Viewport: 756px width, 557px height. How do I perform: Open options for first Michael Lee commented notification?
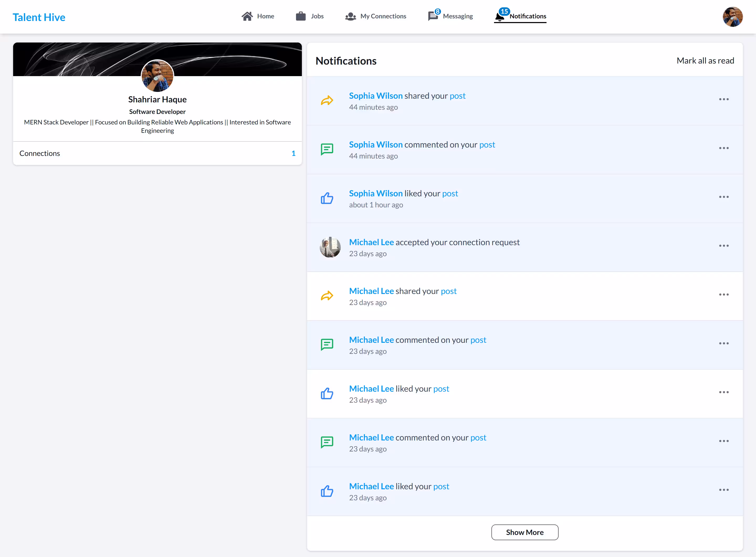coord(724,343)
